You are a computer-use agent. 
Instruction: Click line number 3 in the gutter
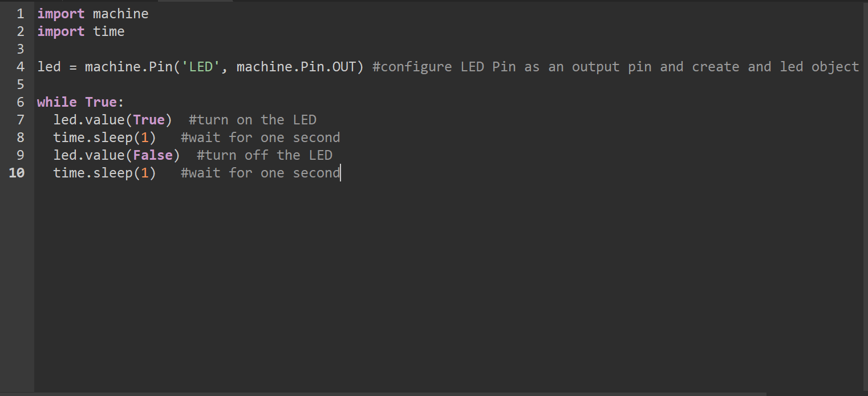21,49
